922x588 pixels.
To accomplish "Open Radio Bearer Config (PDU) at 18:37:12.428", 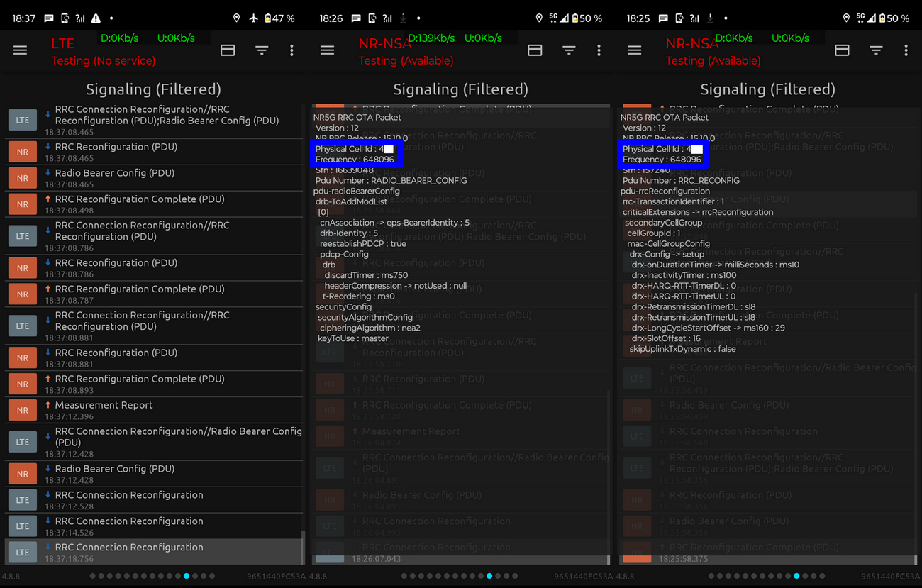I will 154,474.
